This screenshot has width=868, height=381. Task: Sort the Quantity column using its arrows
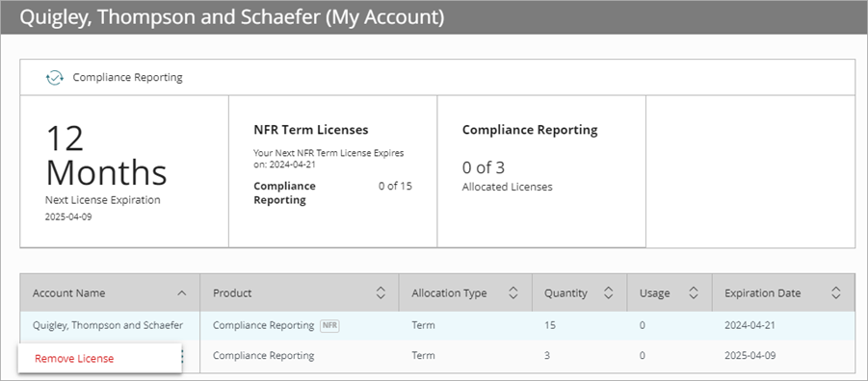(609, 293)
